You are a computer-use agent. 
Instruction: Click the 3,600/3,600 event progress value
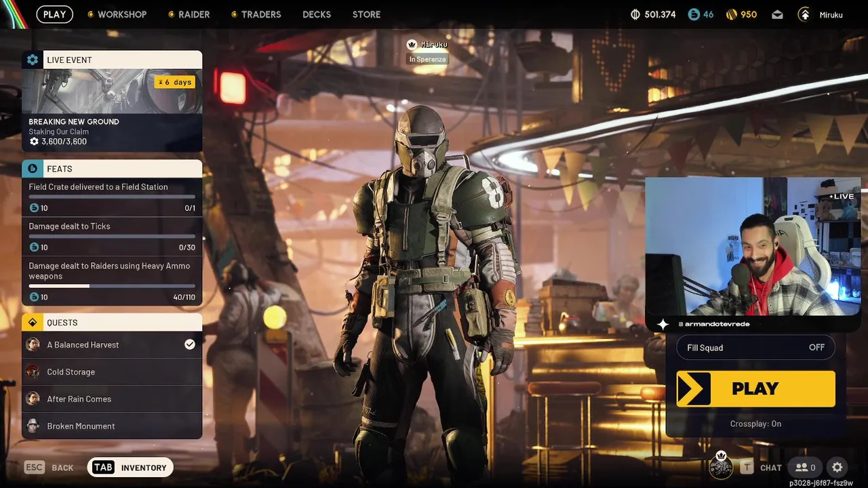64,142
